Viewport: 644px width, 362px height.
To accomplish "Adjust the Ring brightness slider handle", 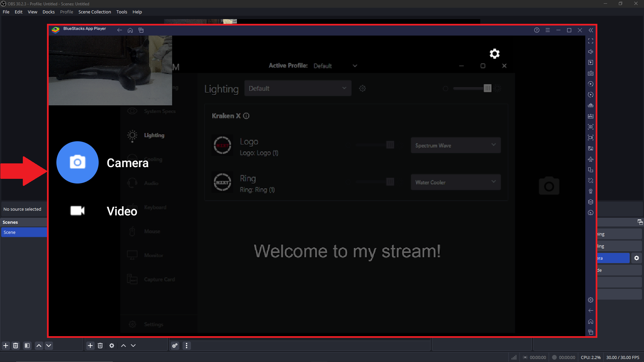I will [390, 182].
